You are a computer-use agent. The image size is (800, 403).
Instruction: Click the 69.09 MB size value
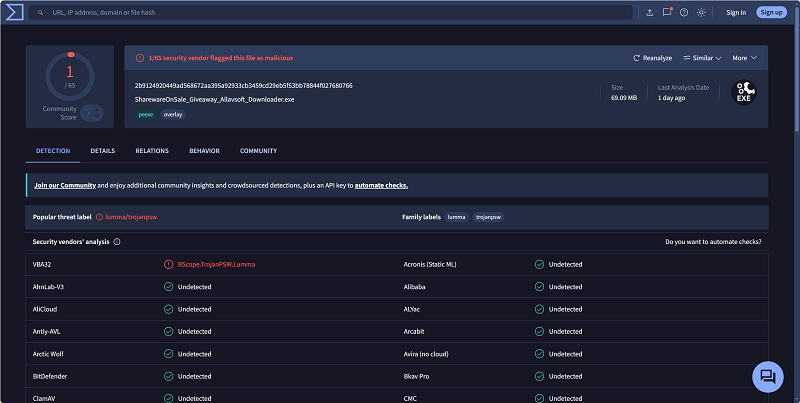pyautogui.click(x=624, y=98)
